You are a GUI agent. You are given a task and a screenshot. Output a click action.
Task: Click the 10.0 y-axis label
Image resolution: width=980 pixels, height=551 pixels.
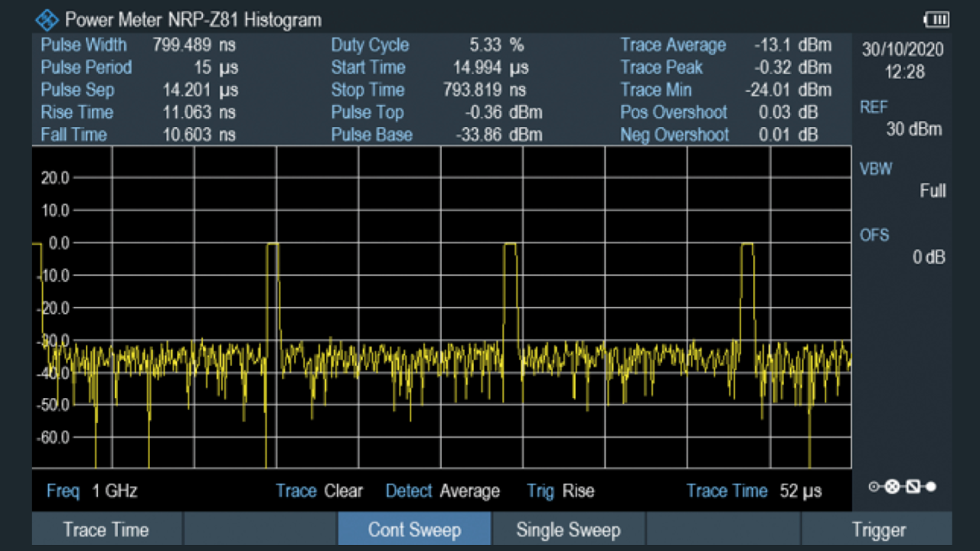55,210
